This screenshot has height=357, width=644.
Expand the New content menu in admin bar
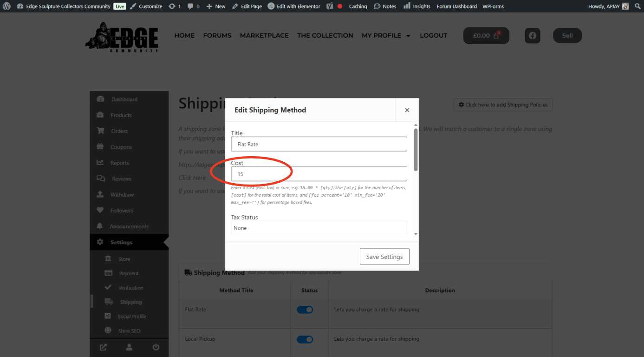click(x=216, y=6)
